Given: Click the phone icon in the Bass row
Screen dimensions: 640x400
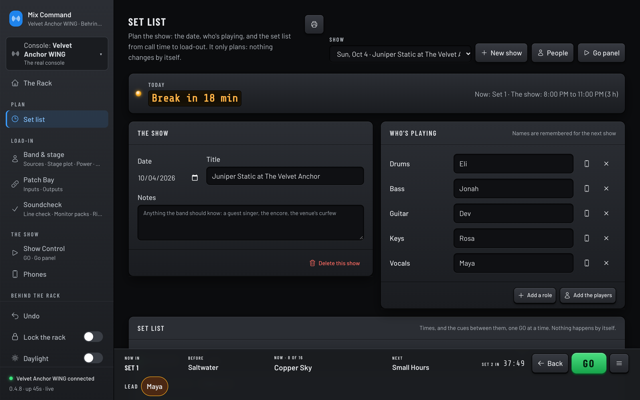Looking at the screenshot, I should coord(587,189).
